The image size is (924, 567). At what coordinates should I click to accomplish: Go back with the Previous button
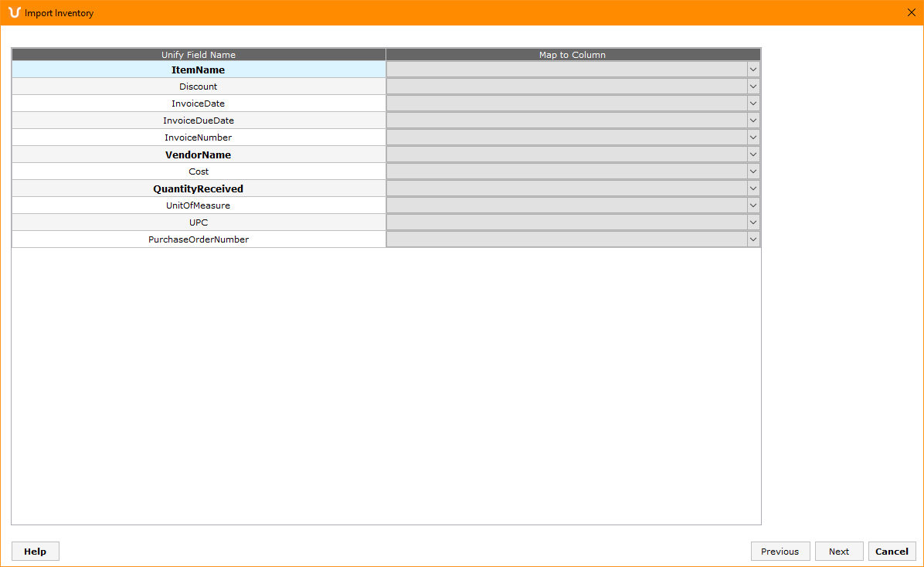pos(780,552)
